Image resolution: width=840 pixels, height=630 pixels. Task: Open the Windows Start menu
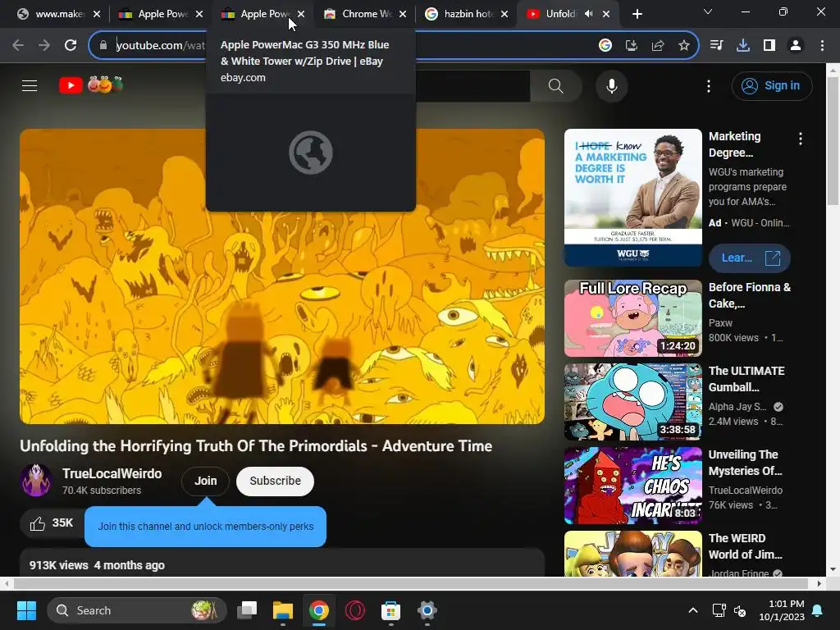point(26,610)
